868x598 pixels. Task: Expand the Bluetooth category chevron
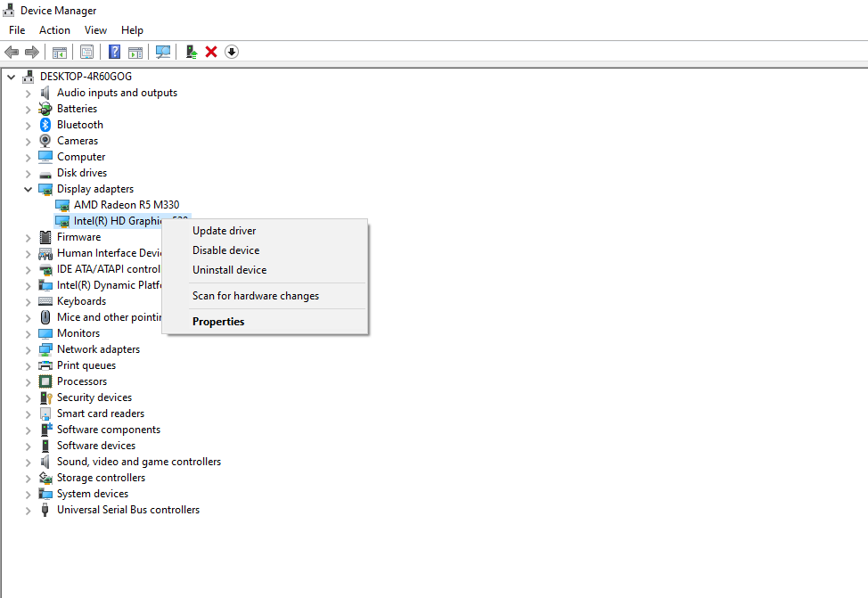point(28,124)
